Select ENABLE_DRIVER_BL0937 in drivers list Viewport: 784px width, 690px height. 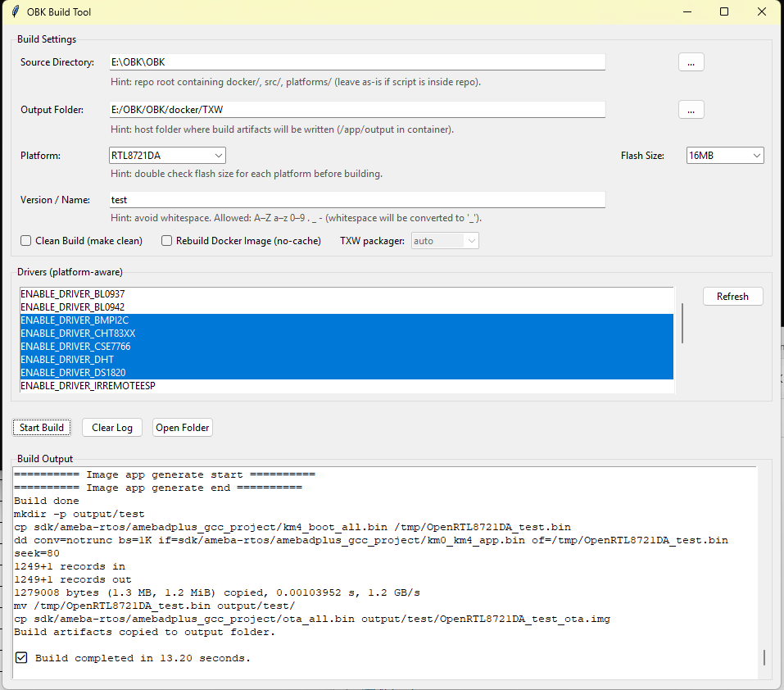pyautogui.click(x=72, y=293)
